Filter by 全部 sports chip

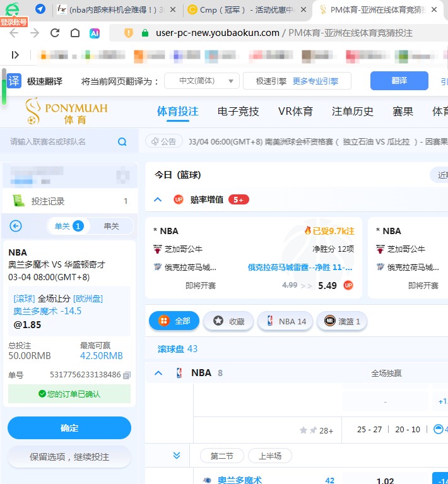point(174,321)
